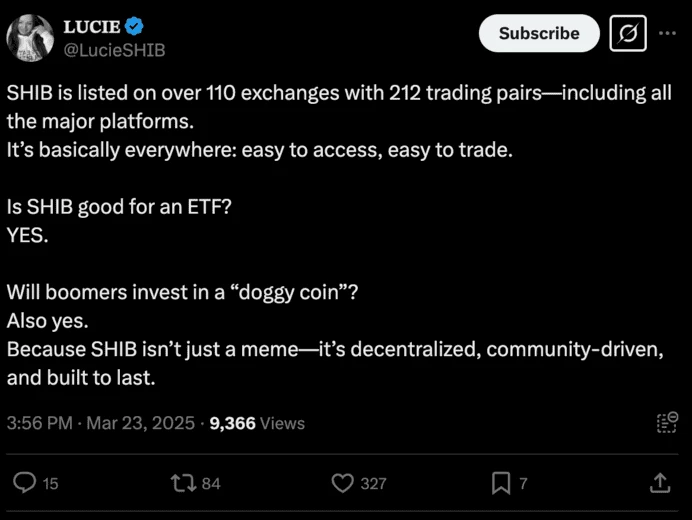This screenshot has height=520, width=692.
Task: Click the 84 reposts count
Action: click(x=211, y=483)
